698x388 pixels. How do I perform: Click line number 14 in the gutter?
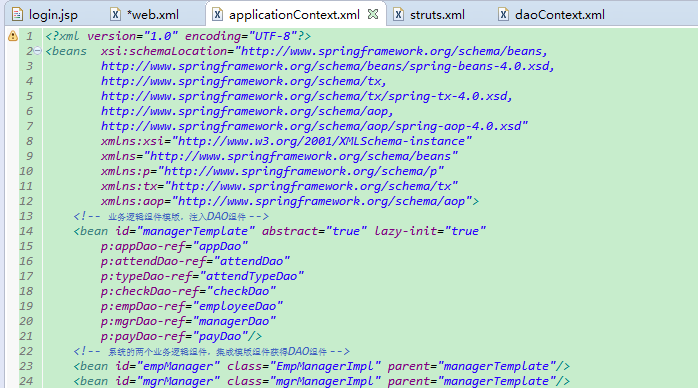point(26,231)
